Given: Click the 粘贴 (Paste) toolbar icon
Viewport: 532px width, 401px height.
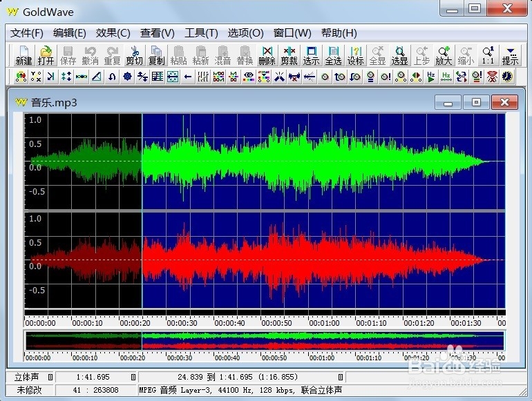Looking at the screenshot, I should point(178,55).
